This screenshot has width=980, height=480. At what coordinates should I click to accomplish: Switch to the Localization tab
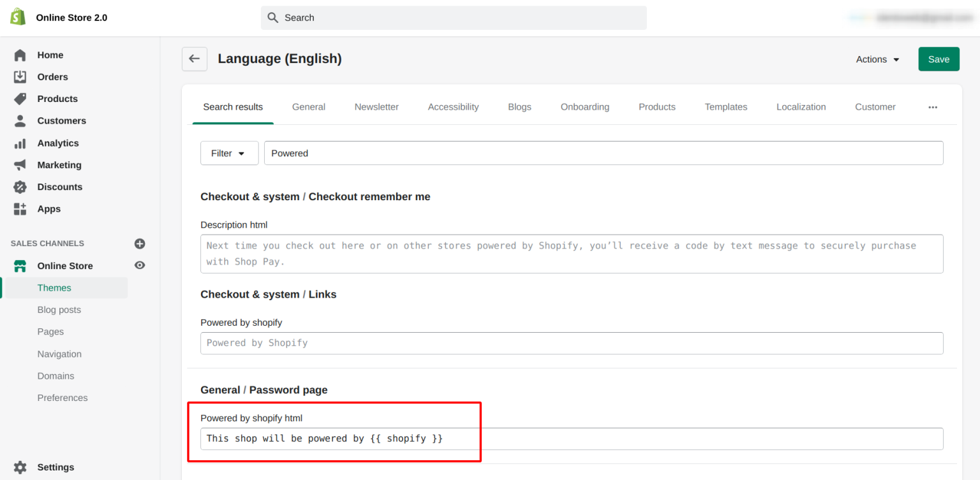(x=801, y=107)
